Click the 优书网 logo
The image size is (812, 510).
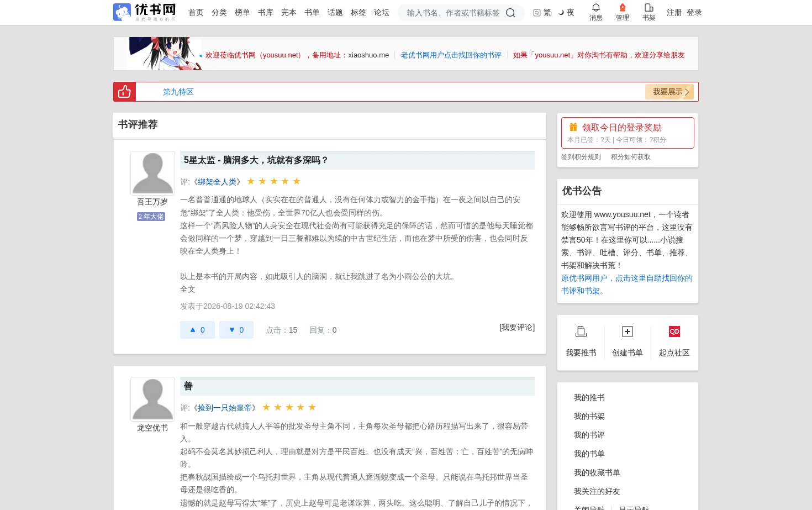[145, 12]
